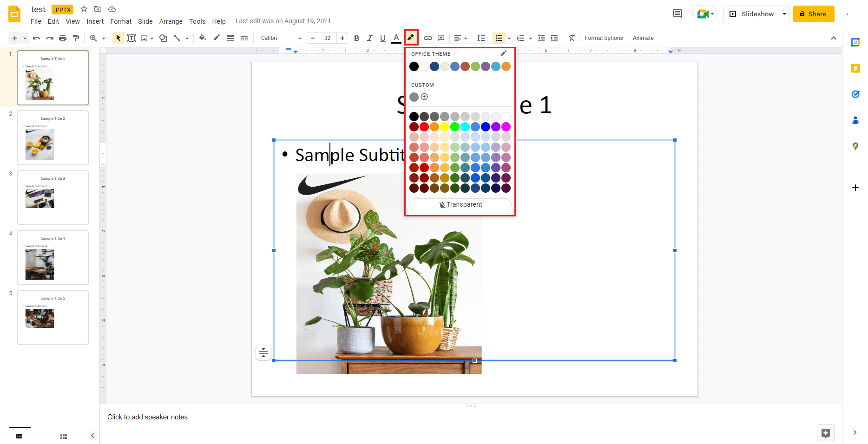This screenshot has width=868, height=444.
Task: Open the numbered list options dropdown
Action: 530,38
